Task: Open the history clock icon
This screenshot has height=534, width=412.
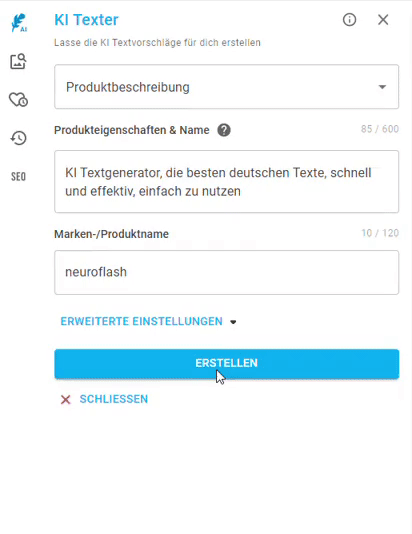Action: tap(18, 138)
